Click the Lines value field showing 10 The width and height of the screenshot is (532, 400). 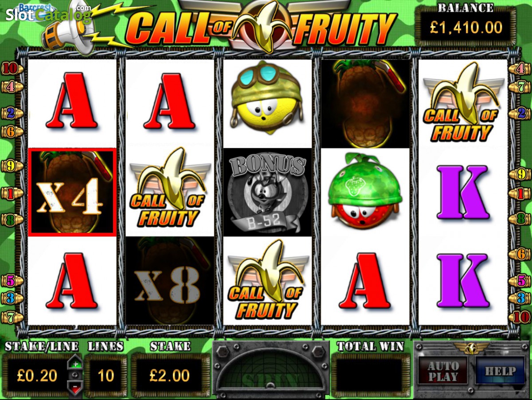[x=106, y=376]
